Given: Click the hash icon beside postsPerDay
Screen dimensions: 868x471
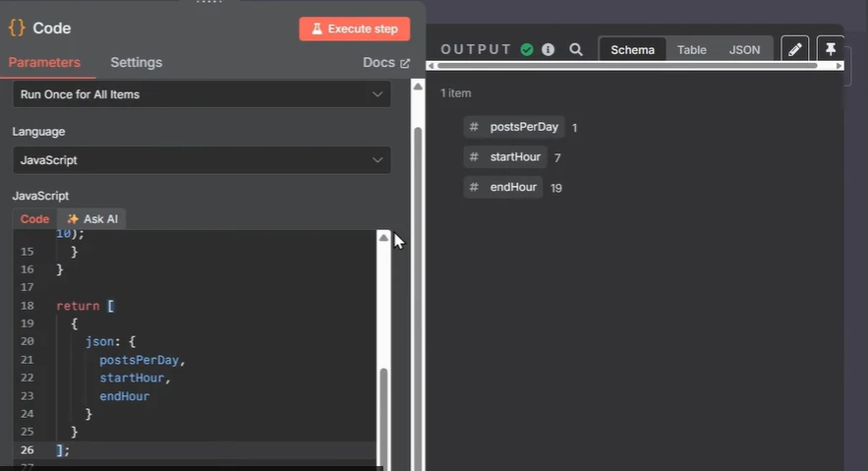Looking at the screenshot, I should point(473,127).
